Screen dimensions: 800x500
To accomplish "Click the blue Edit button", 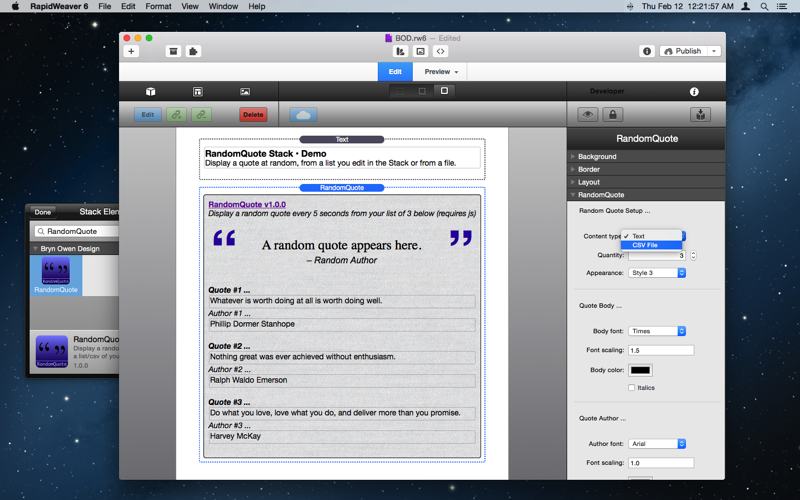I will point(148,115).
